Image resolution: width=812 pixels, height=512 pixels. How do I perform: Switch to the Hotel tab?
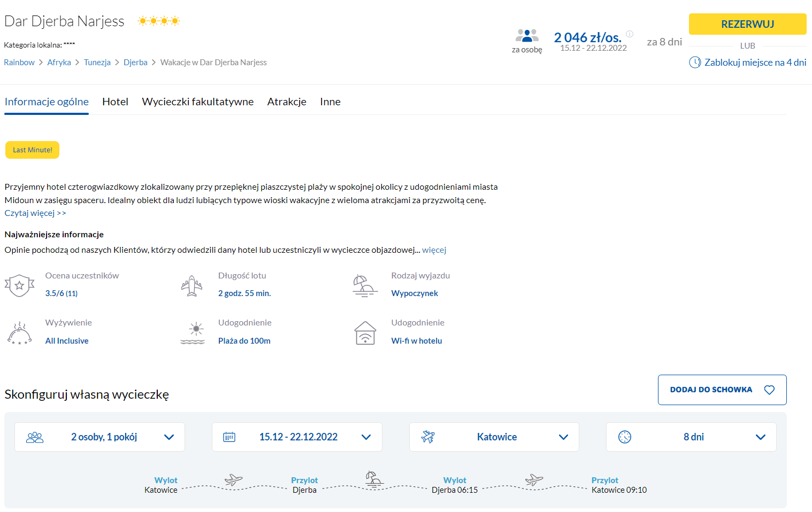point(115,102)
